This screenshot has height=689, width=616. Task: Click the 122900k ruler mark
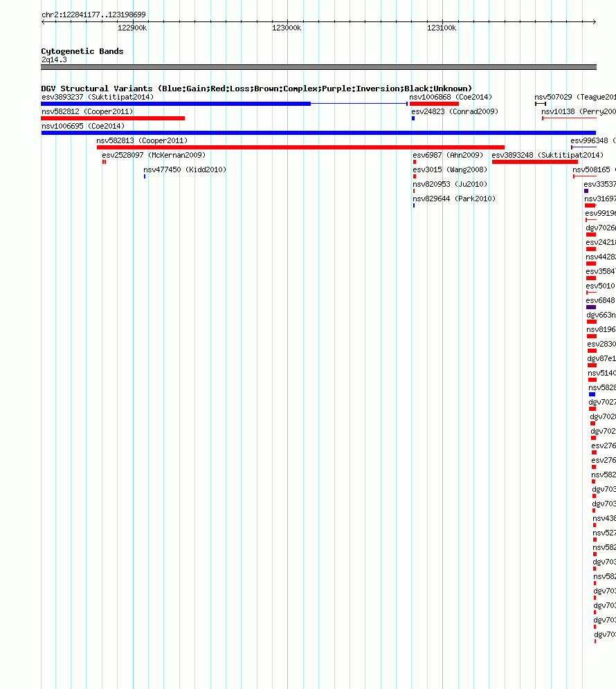[x=132, y=28]
